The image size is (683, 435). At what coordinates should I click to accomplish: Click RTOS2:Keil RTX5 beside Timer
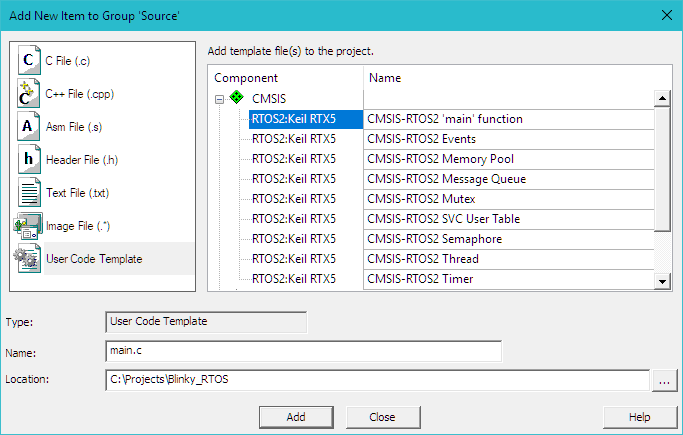[294, 279]
